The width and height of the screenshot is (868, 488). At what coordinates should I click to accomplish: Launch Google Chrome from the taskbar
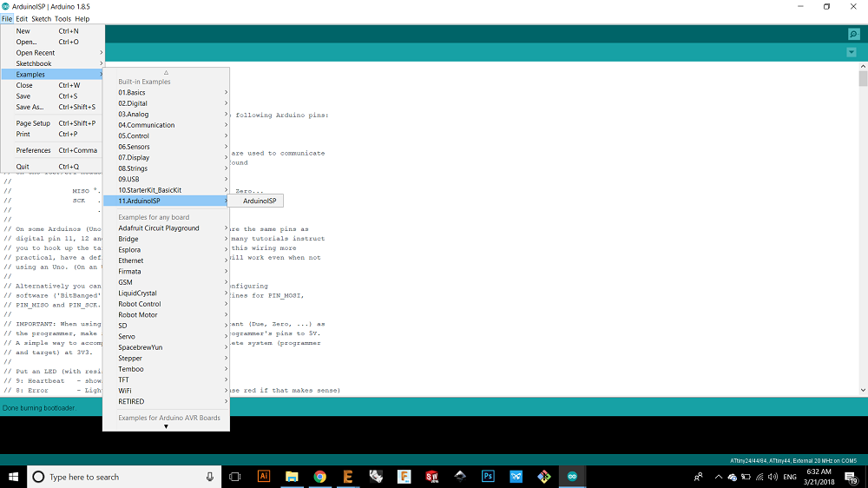pyautogui.click(x=320, y=477)
